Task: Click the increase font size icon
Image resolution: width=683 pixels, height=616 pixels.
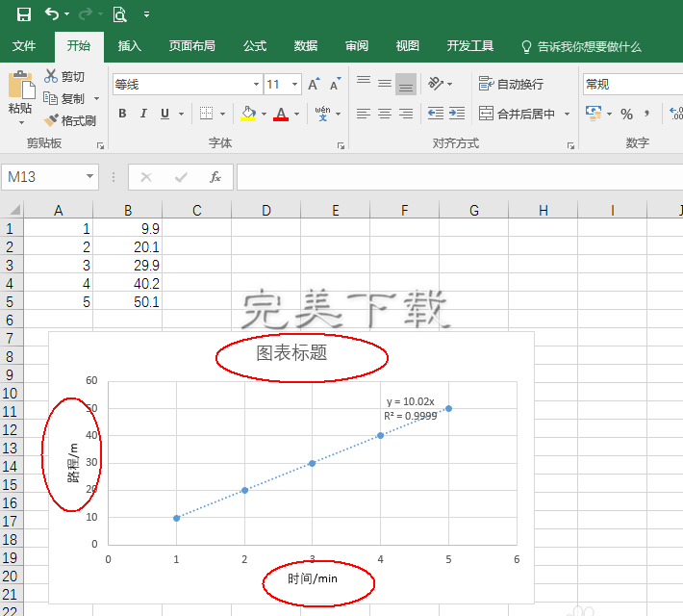Action: [315, 85]
